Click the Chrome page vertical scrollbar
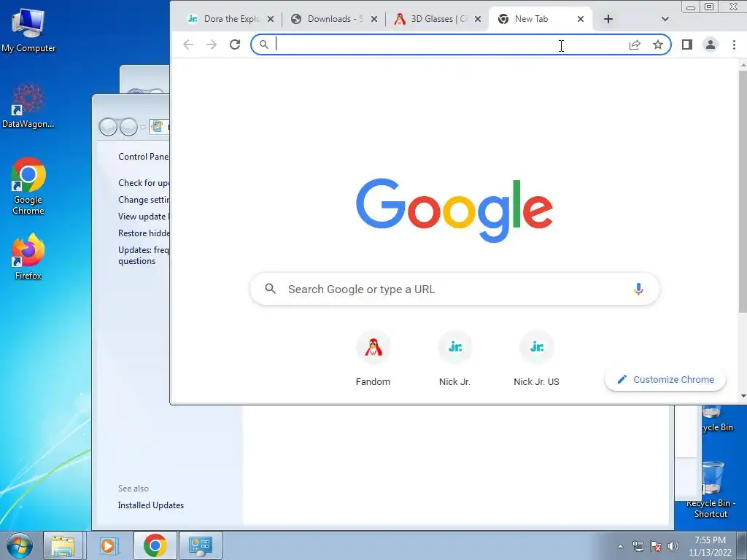 coord(743,190)
